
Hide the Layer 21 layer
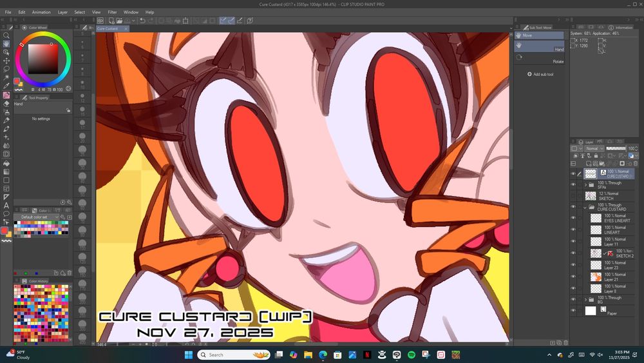[x=573, y=277]
